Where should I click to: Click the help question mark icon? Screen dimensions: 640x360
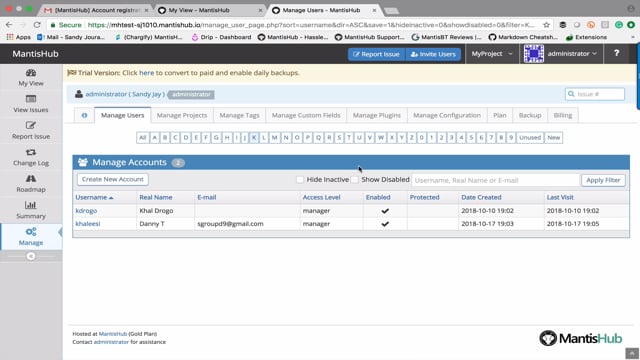pos(616,53)
